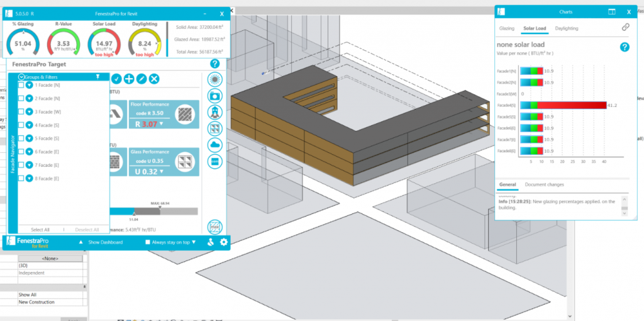
Task: Click the Show Dashboard button
Action: [x=105, y=242]
